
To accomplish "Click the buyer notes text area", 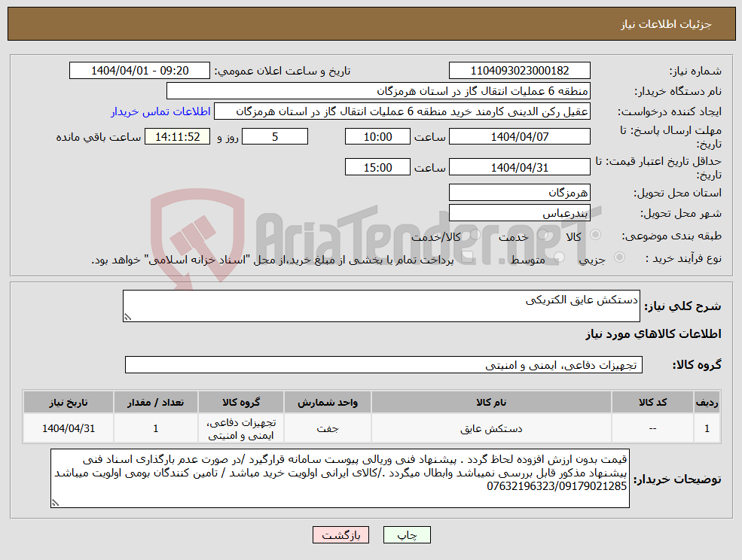I will 340,478.
